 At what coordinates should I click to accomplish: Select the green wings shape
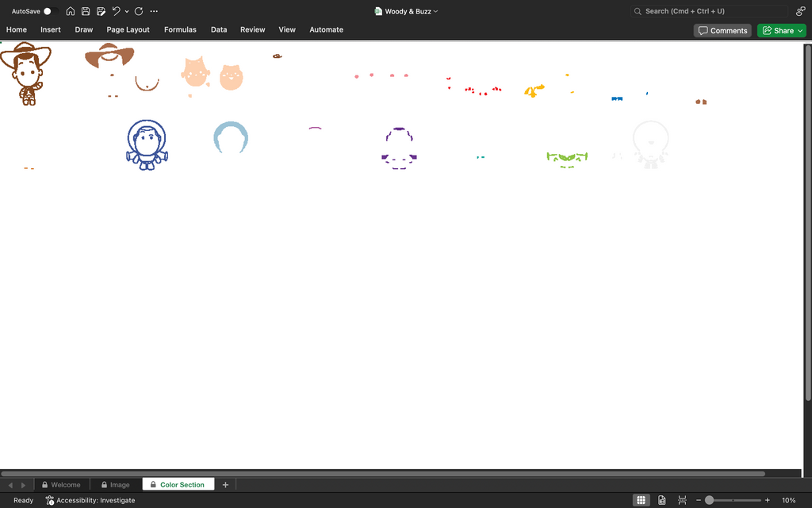[x=567, y=158]
